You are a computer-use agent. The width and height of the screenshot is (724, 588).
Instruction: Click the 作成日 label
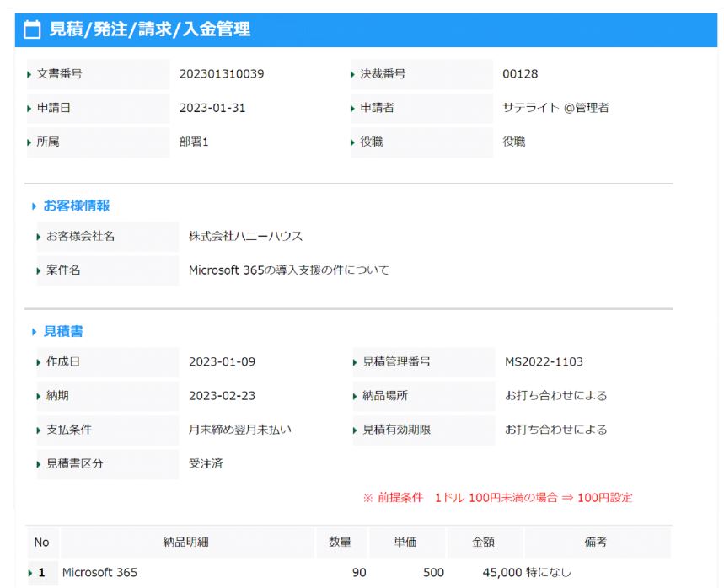pos(63,362)
